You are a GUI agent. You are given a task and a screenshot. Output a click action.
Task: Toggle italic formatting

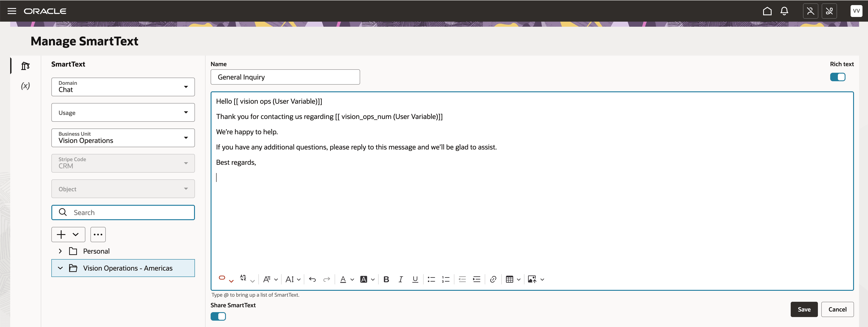(x=401, y=279)
